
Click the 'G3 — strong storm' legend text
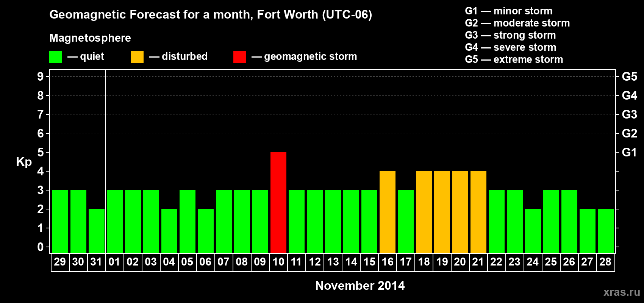(510, 35)
